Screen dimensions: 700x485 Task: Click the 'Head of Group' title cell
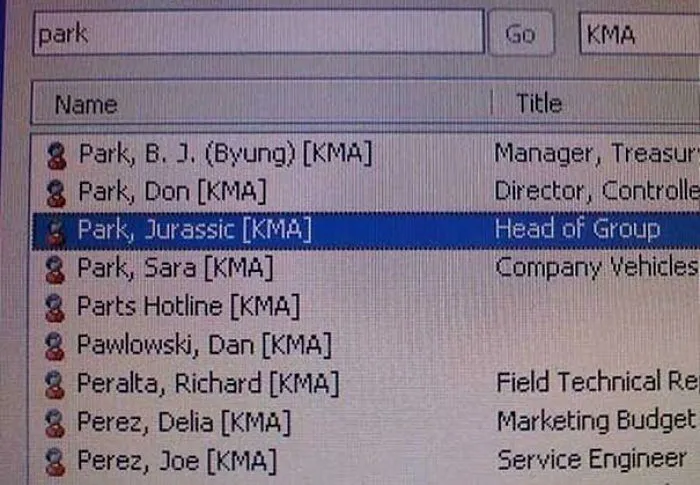577,230
